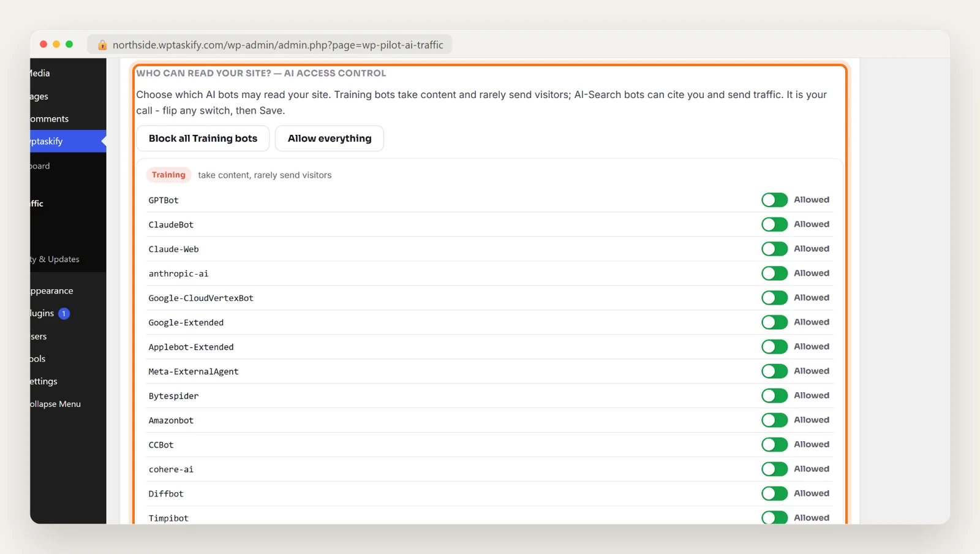Toggle the Bytespider switch

(774, 396)
